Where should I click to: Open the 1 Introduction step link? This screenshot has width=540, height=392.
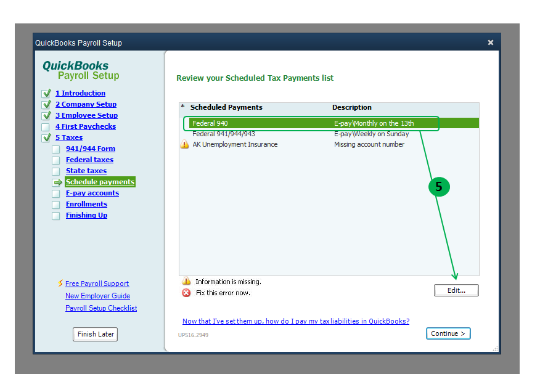(80, 93)
